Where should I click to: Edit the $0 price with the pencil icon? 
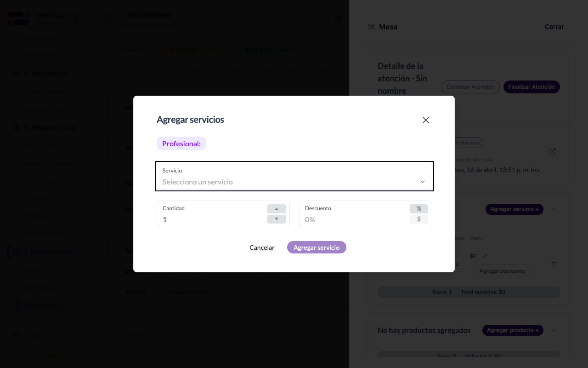(483, 256)
